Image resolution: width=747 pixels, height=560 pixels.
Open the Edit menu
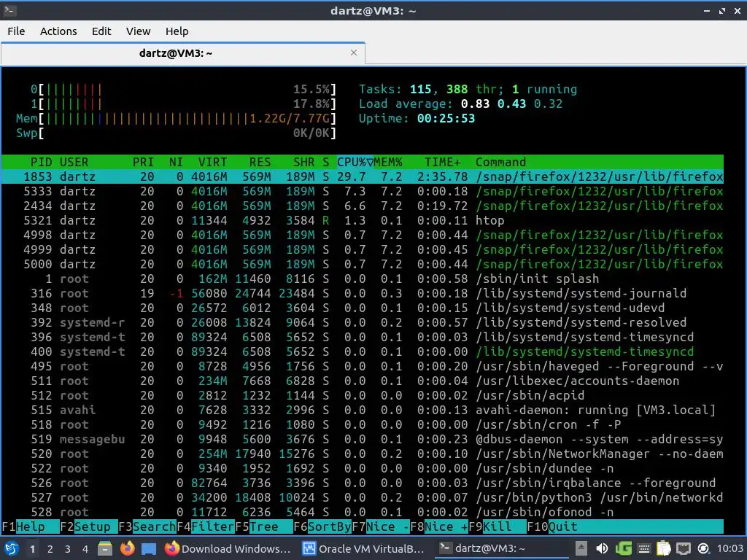click(x=101, y=31)
